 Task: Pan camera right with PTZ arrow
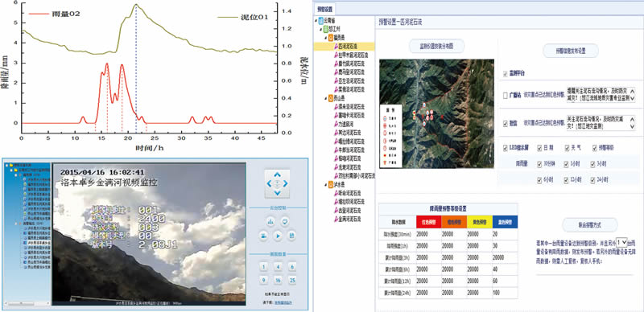(286, 183)
